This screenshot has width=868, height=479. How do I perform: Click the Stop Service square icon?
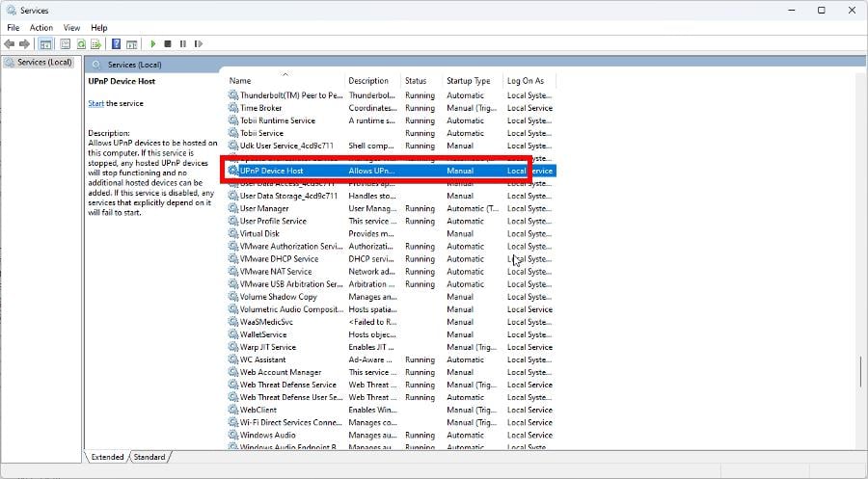pyautogui.click(x=168, y=43)
